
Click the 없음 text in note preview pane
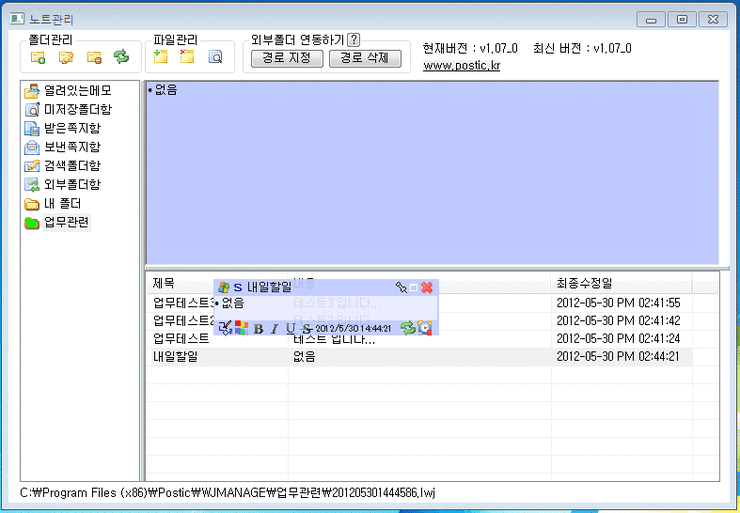pyautogui.click(x=166, y=90)
